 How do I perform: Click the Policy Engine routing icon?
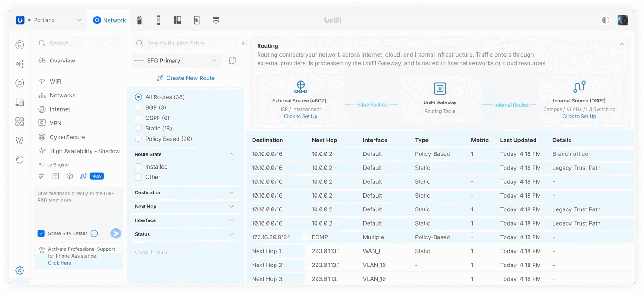pyautogui.click(x=83, y=176)
